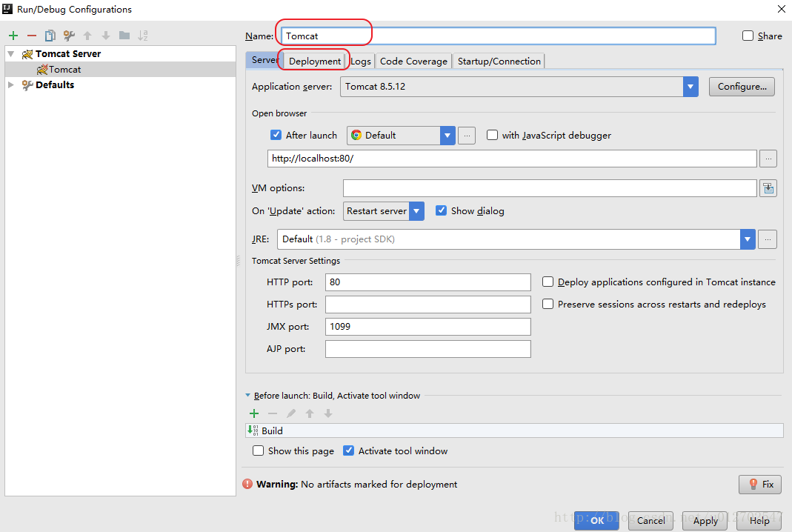Click the browse button next to JRE
This screenshot has width=792, height=532.
click(x=768, y=239)
